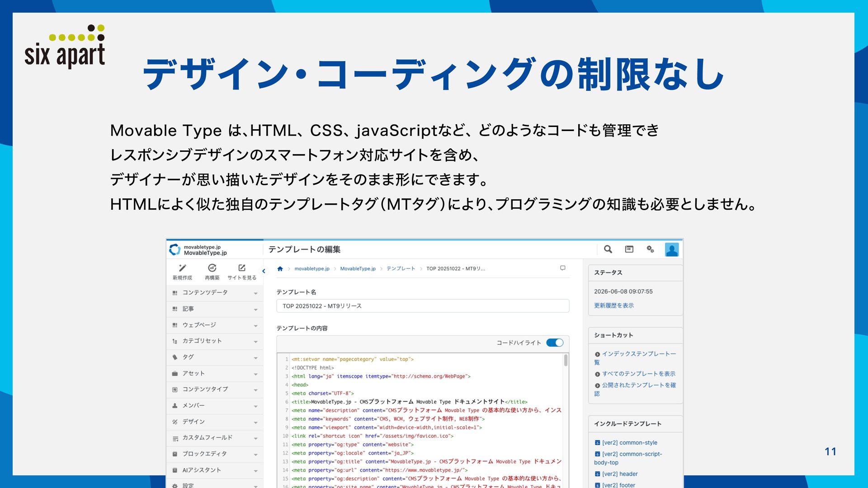868x488 pixels.
Task: Click the 新規作成 pencil icon
Action: coord(182,268)
